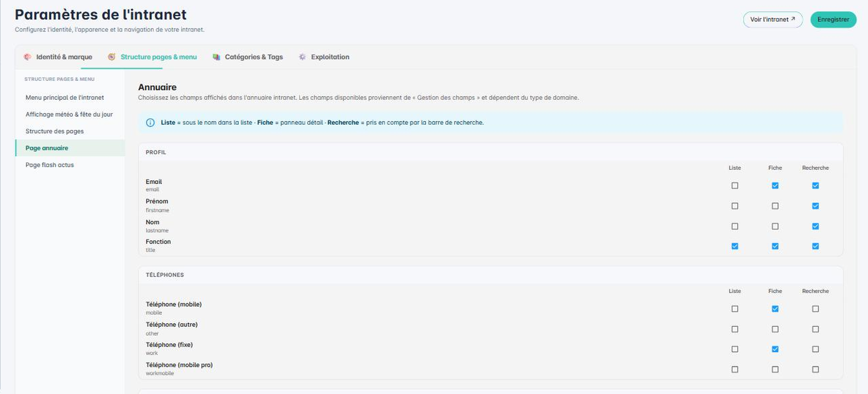Select Affichage météo & fête du jour
The height and width of the screenshot is (394, 868).
tap(69, 114)
